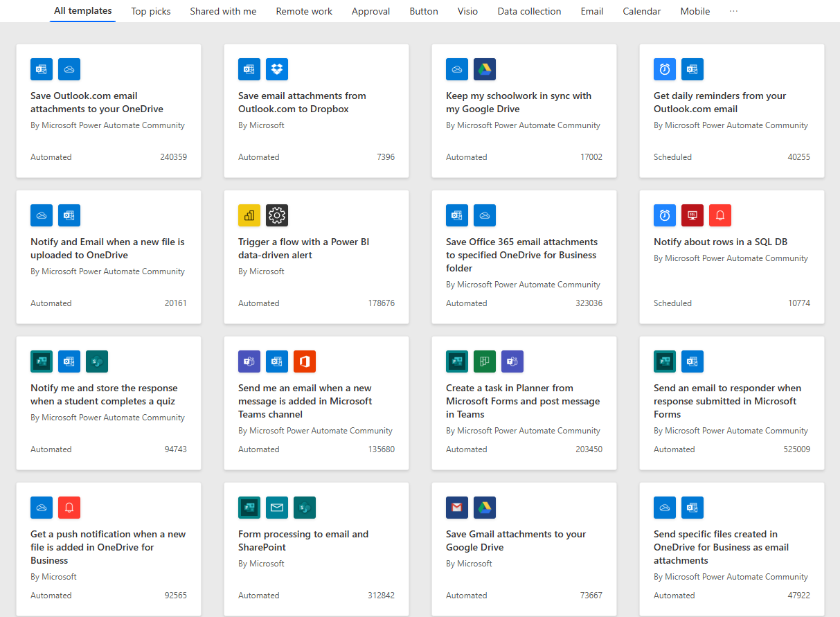Select 'Notify me and store the response' quiz template
Image resolution: width=840 pixels, height=617 pixels.
104,395
